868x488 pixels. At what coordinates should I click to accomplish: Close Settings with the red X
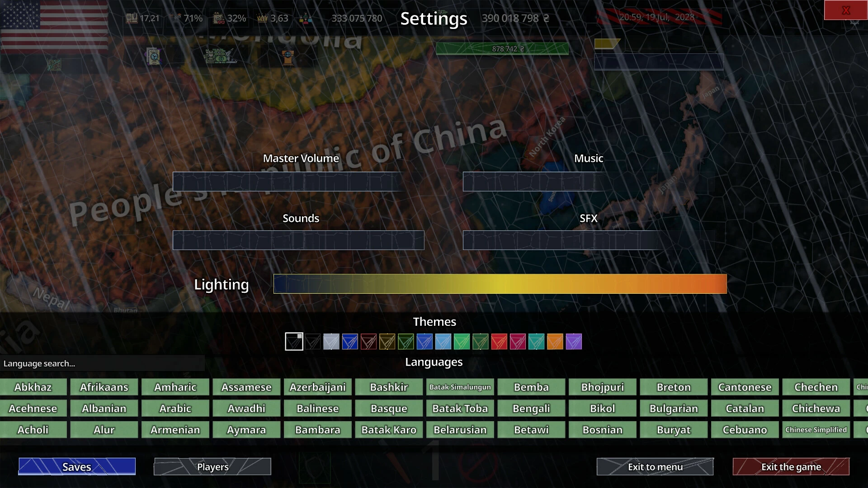pos(846,10)
